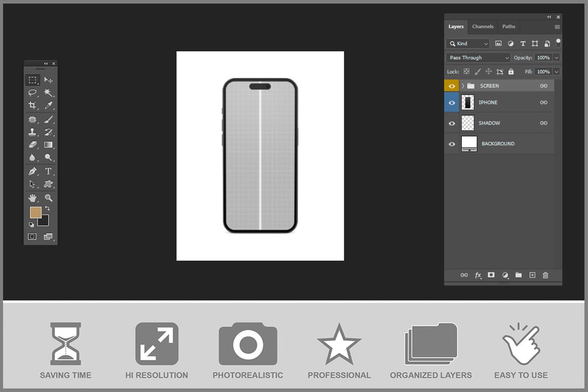Select the Magic Wand tool

click(48, 92)
